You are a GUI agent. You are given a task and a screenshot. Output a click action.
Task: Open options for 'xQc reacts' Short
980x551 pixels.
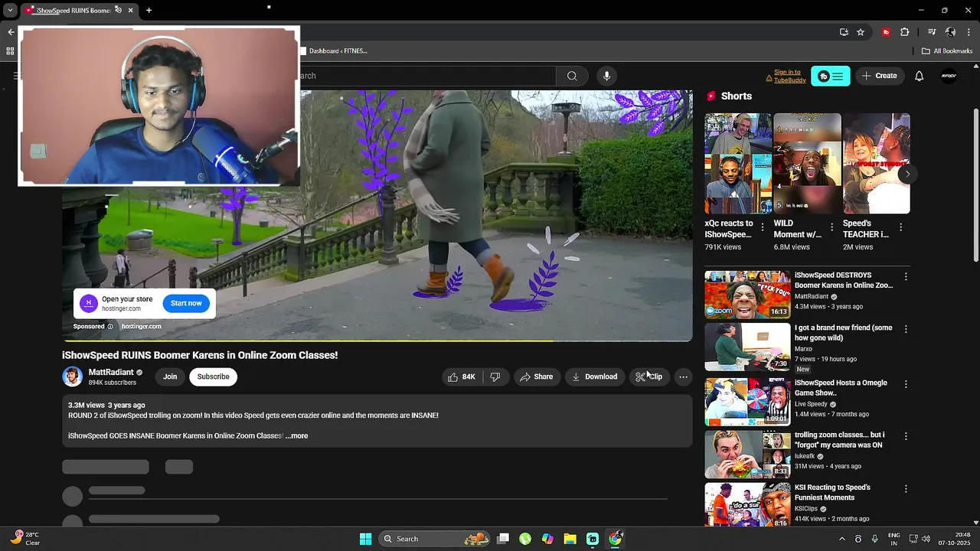(x=763, y=227)
